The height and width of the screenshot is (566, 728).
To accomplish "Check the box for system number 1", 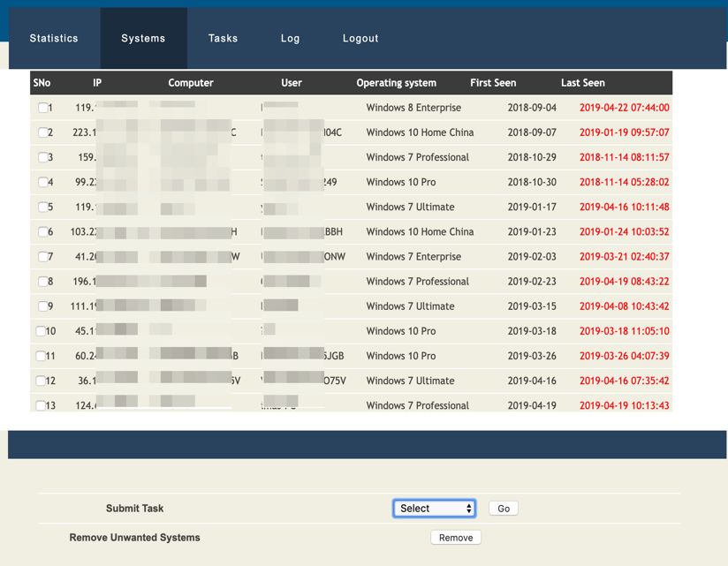I will click(x=42, y=108).
